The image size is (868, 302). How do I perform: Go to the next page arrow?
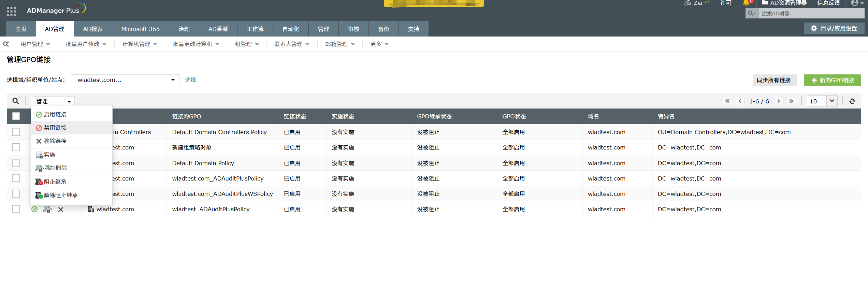point(779,101)
